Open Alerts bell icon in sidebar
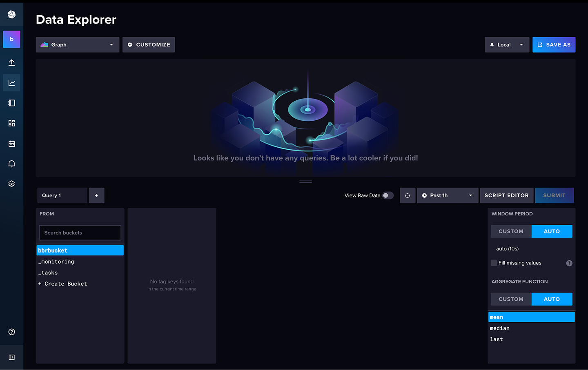Image resolution: width=588 pixels, height=370 pixels. [11, 164]
